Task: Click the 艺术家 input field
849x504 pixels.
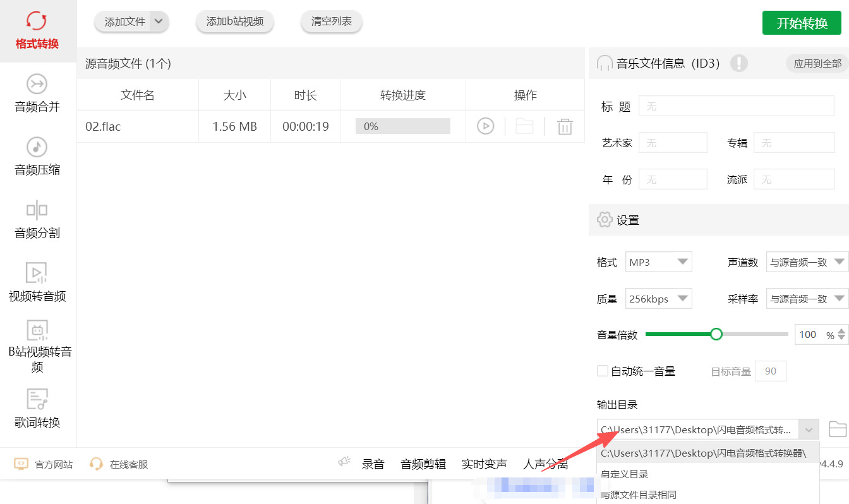Action: (673, 143)
